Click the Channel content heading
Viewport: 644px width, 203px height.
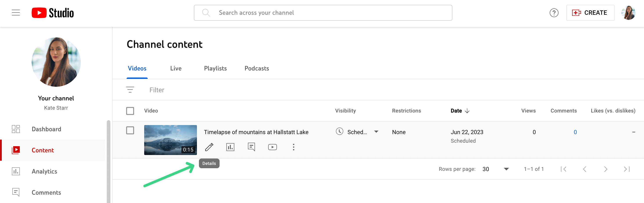coord(164,44)
